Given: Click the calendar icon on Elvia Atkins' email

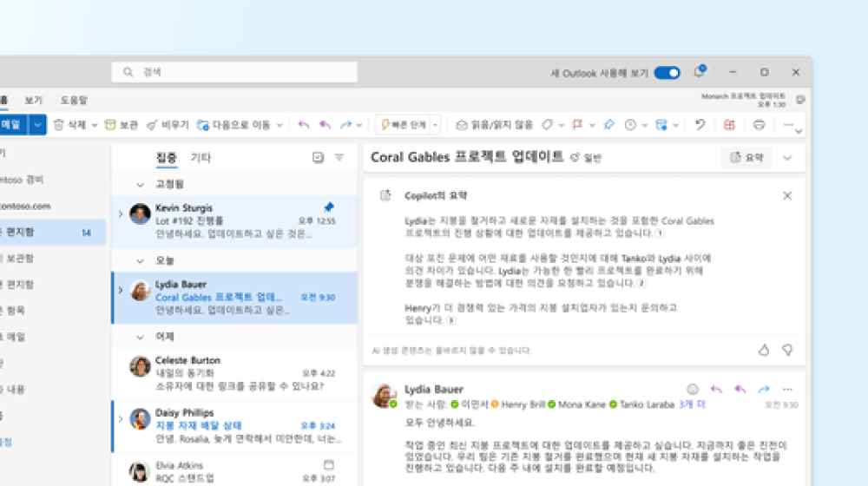Looking at the screenshot, I should (x=329, y=464).
